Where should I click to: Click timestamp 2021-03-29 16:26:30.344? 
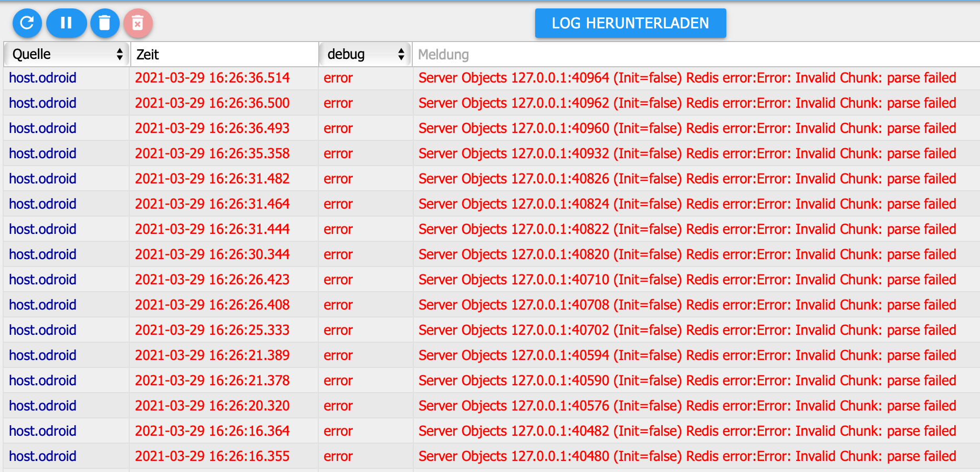pos(212,254)
